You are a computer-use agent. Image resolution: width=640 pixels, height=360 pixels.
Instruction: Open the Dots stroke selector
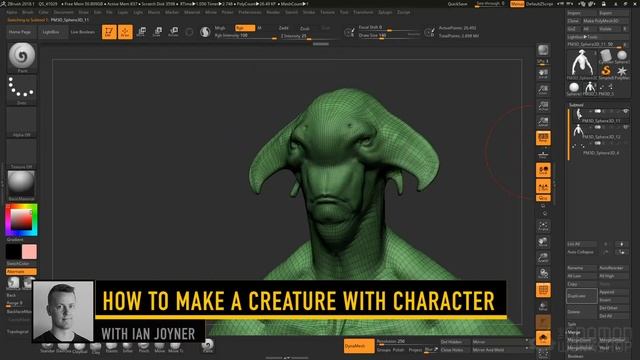pyautogui.click(x=22, y=89)
